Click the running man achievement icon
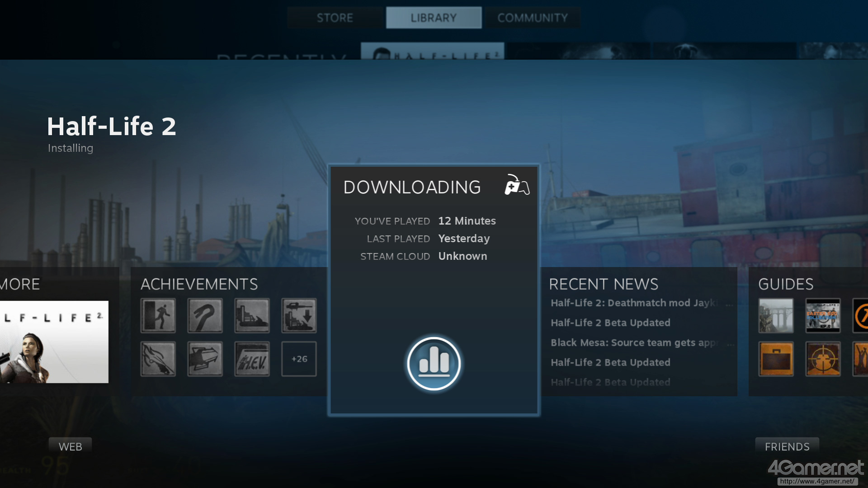 click(158, 315)
